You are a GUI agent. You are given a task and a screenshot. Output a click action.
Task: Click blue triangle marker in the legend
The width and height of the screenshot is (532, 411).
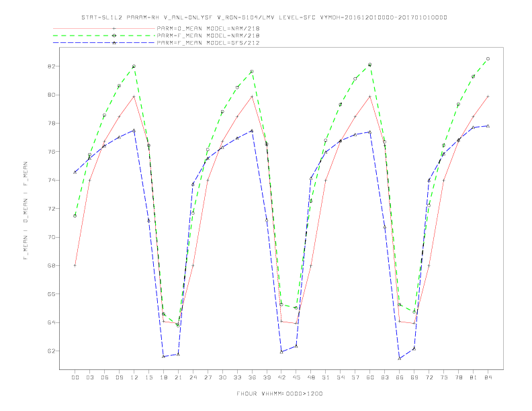coord(114,43)
